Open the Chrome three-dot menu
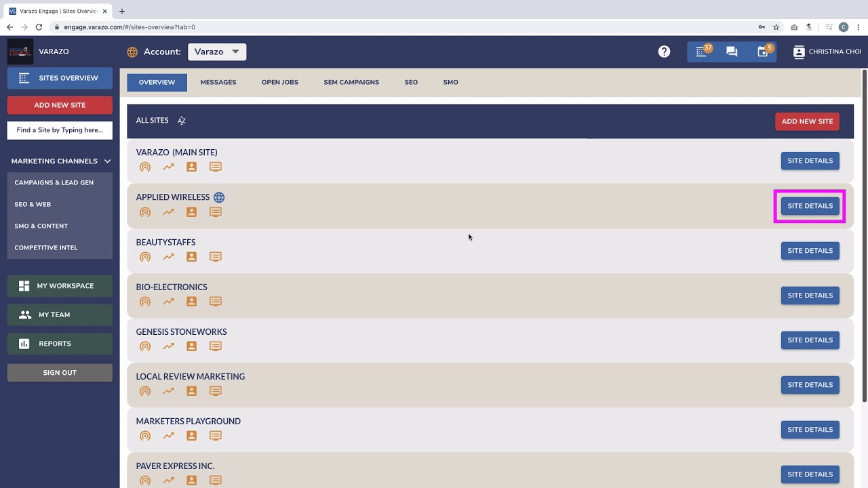The height and width of the screenshot is (488, 868). (859, 27)
